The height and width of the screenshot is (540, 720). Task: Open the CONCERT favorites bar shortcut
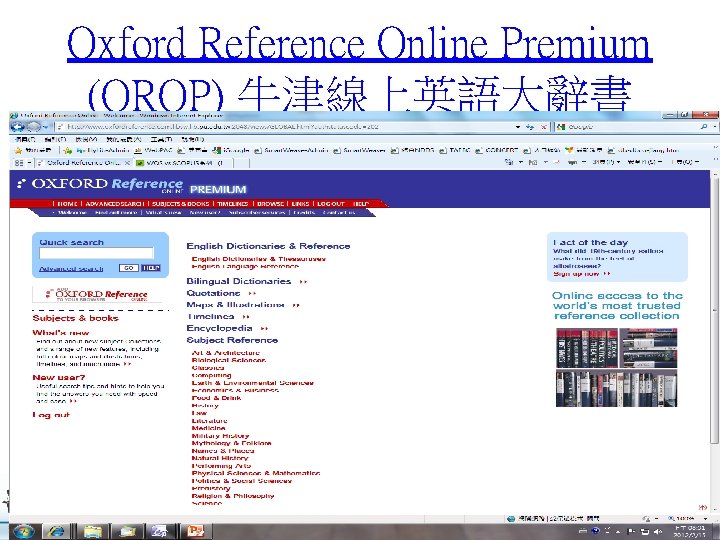(497, 150)
